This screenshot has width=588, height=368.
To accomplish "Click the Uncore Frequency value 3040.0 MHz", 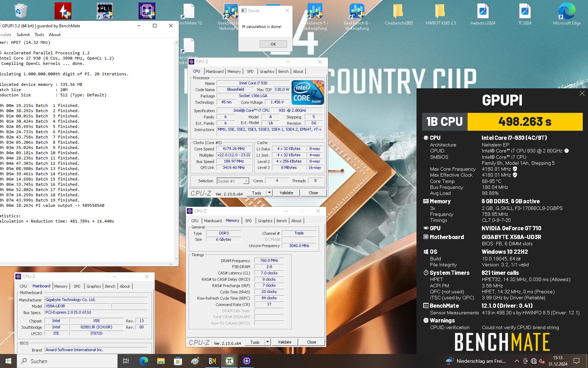I will [299, 246].
